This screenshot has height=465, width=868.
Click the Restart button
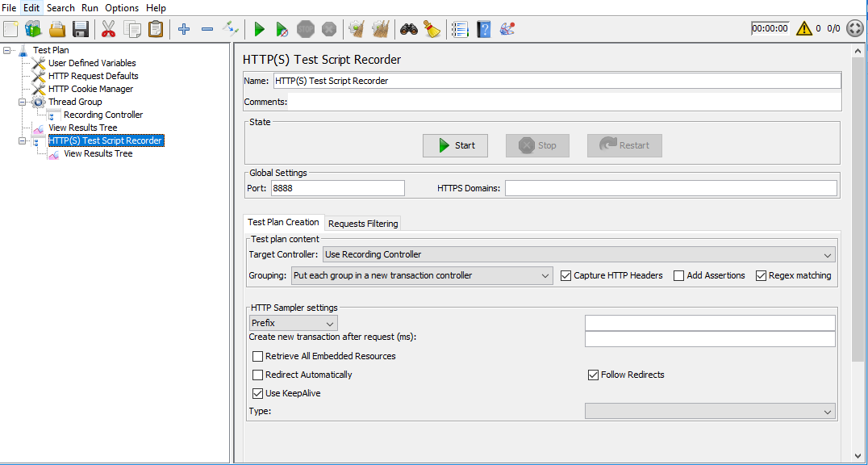coord(624,145)
